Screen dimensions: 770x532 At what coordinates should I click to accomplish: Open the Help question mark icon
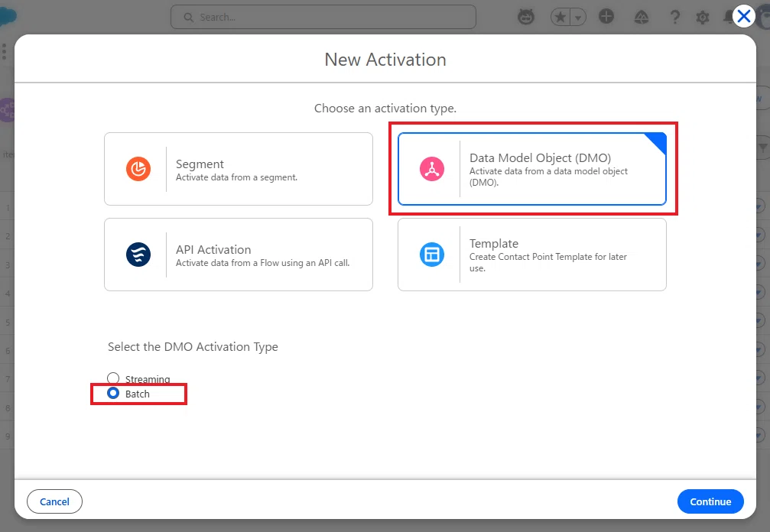click(x=675, y=17)
